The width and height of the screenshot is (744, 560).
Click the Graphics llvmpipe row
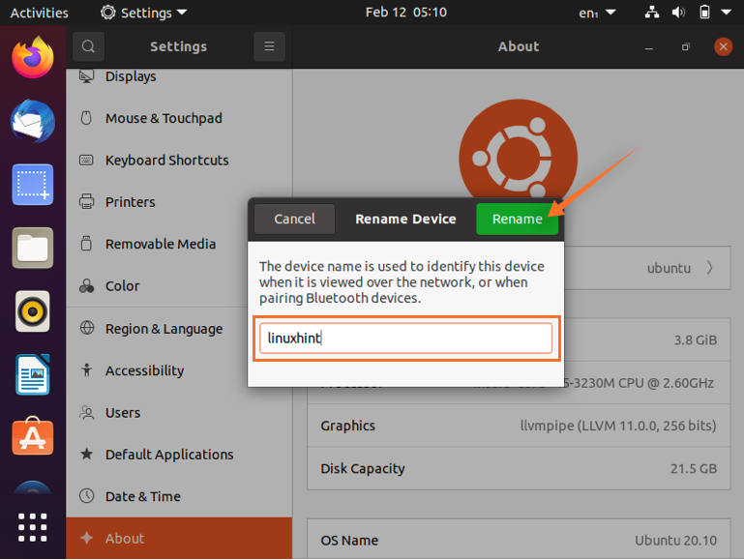[519, 426]
